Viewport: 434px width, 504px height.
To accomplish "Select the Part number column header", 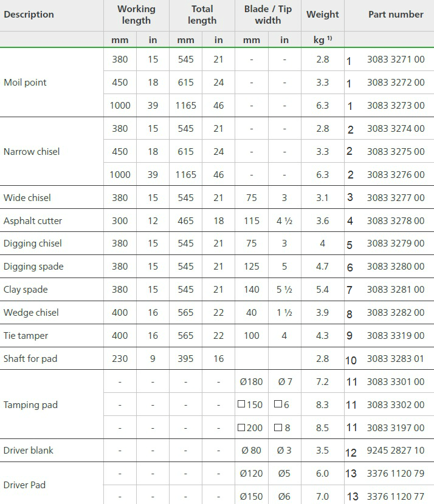I will click(396, 15).
